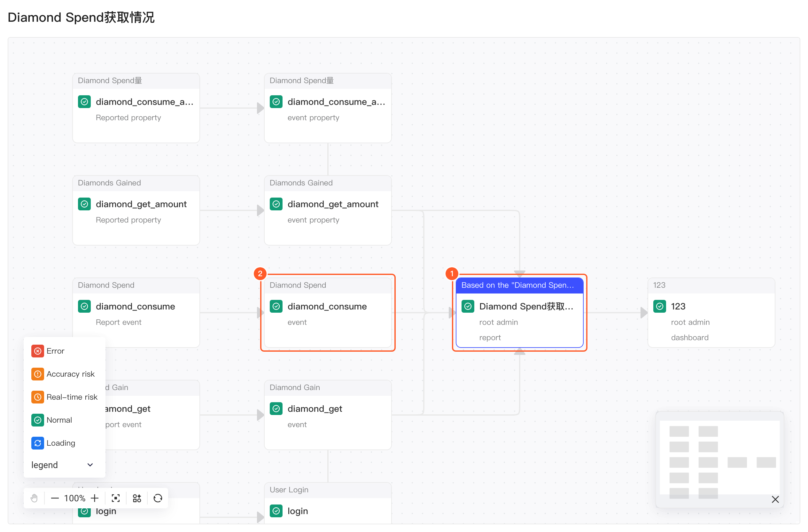Click status icon of diamond_consume event node

coord(276,306)
